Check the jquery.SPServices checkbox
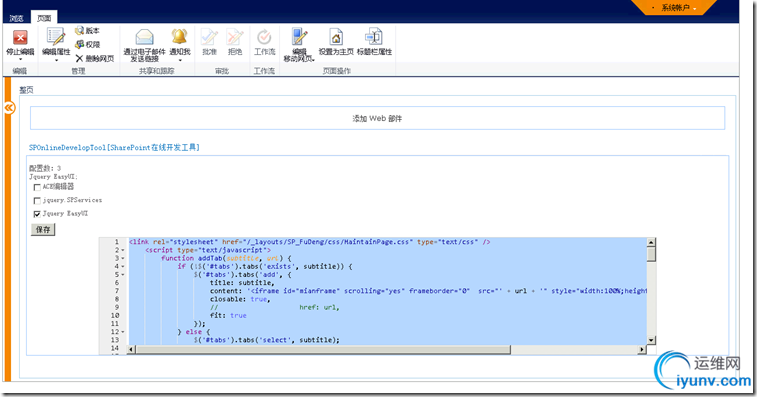The image size is (757, 397). (x=37, y=201)
